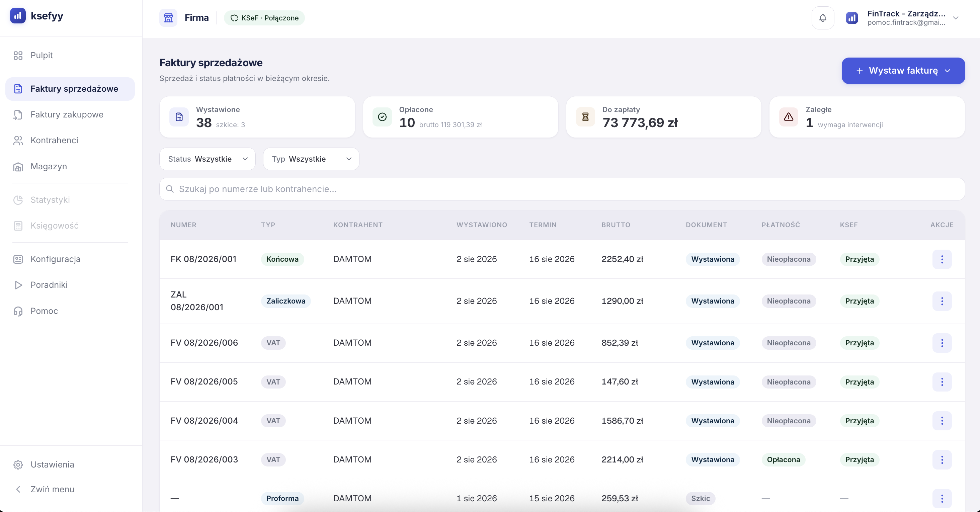
Task: Open actions menu for FK 08/2026/001
Action: (x=942, y=259)
